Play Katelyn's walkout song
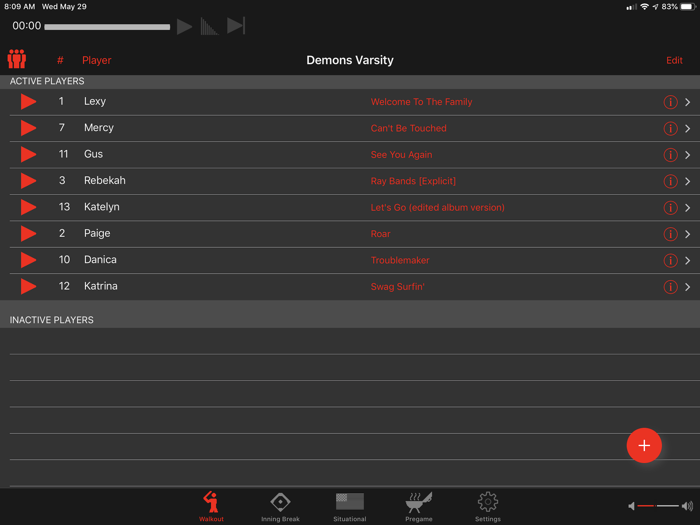The height and width of the screenshot is (525, 700). tap(28, 207)
